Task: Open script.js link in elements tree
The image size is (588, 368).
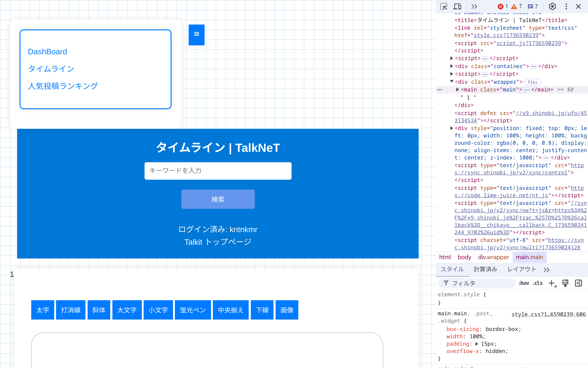Action: [529, 43]
